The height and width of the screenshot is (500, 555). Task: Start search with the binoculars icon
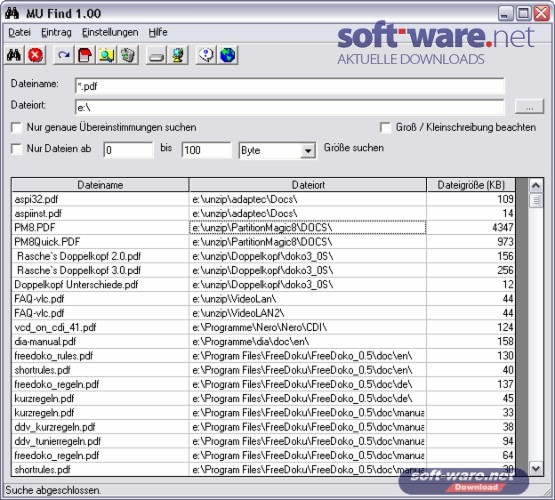pos(14,55)
